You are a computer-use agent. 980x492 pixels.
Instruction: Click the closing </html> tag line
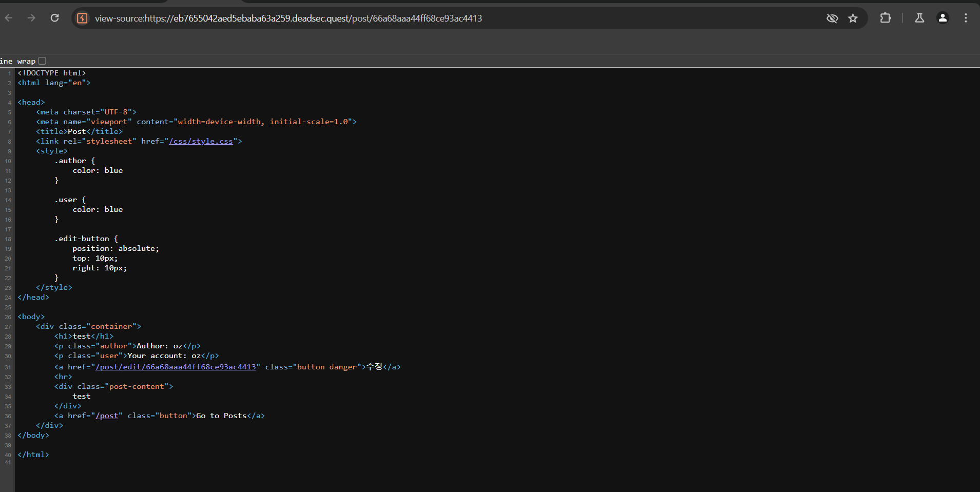(33, 455)
